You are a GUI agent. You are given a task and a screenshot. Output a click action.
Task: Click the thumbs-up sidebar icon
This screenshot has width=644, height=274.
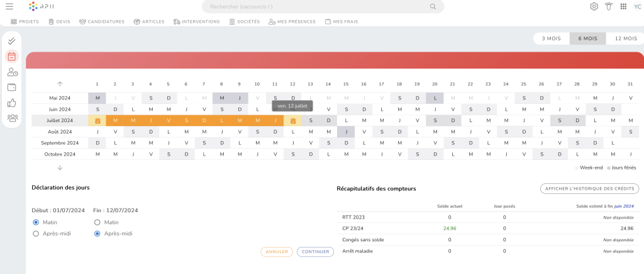pos(12,102)
